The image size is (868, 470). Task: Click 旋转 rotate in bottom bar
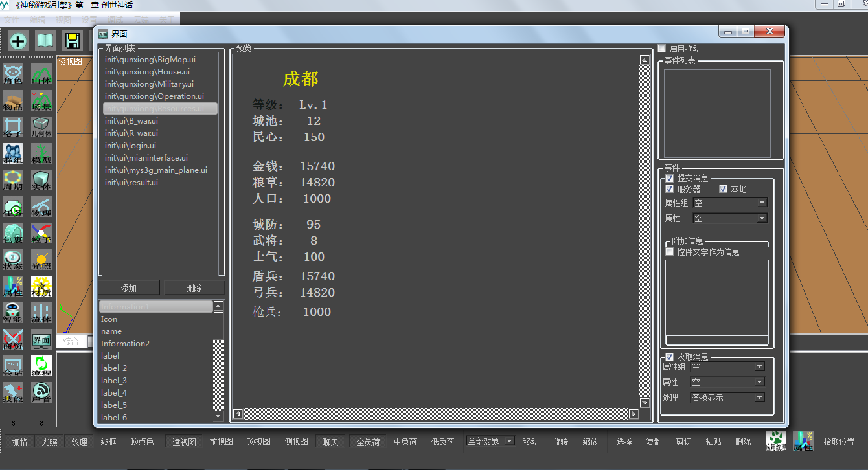point(560,442)
